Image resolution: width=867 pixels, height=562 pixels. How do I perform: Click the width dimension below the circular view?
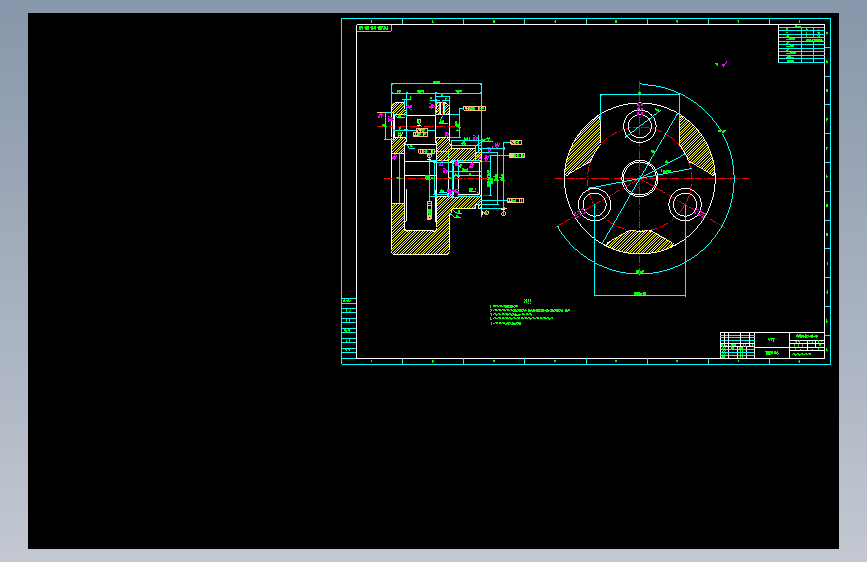click(x=640, y=294)
